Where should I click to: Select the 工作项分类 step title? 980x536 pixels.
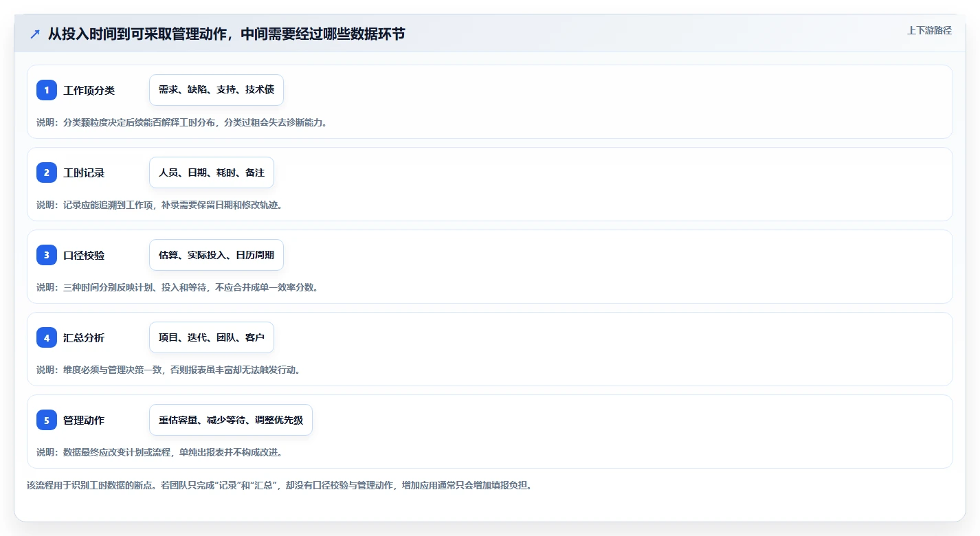[x=89, y=90]
